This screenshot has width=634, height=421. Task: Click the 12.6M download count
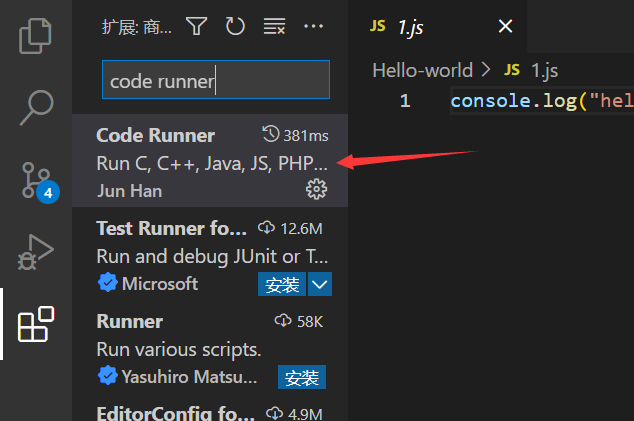click(290, 228)
